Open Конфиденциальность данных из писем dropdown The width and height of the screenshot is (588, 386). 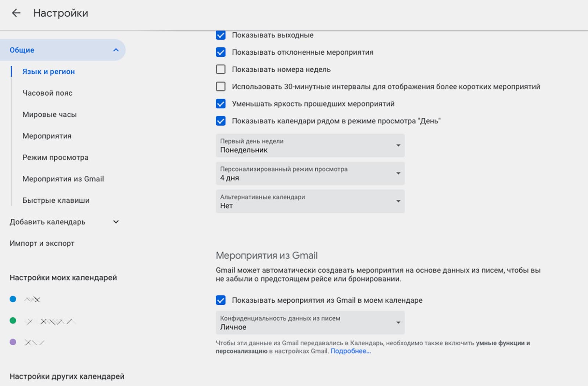click(x=310, y=322)
